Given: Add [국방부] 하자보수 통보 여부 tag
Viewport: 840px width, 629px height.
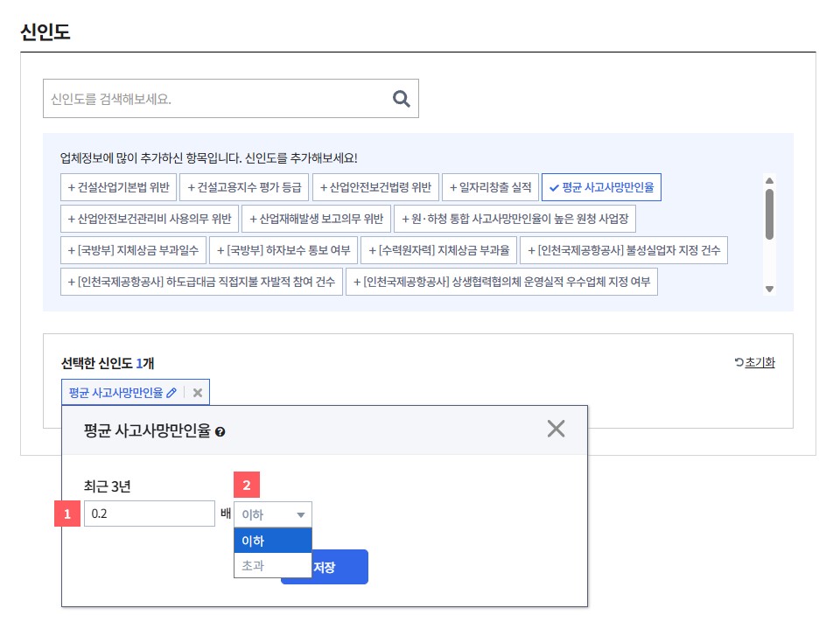Looking at the screenshot, I should [x=283, y=250].
